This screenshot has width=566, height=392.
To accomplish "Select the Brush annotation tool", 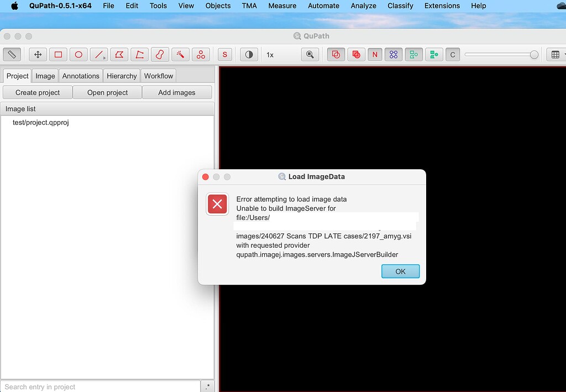I will (160, 54).
